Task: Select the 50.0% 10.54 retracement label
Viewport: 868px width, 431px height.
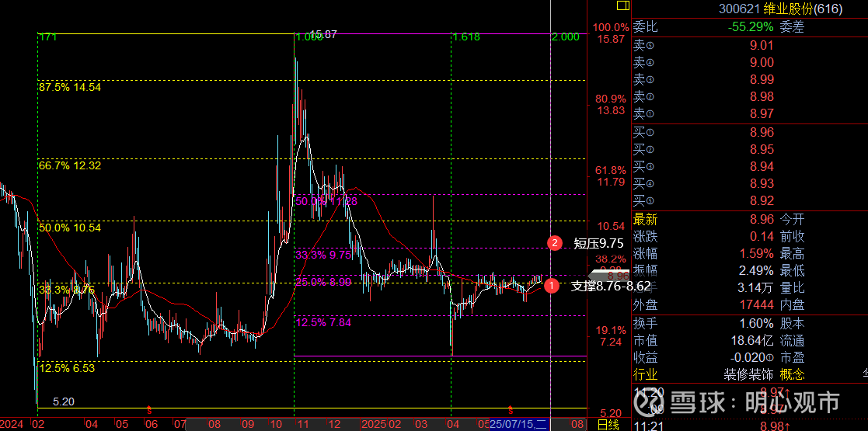Action: coord(70,228)
